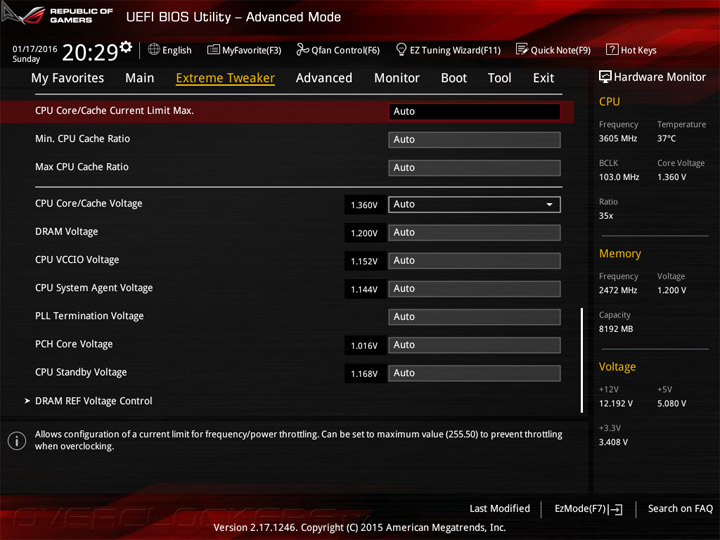Click Min. CPU Cache Ratio value field
Screen dimensions: 720x540
click(x=474, y=140)
